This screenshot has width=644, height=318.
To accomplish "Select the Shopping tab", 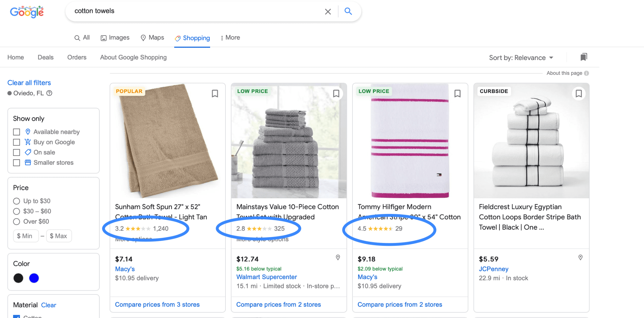I will (x=192, y=38).
